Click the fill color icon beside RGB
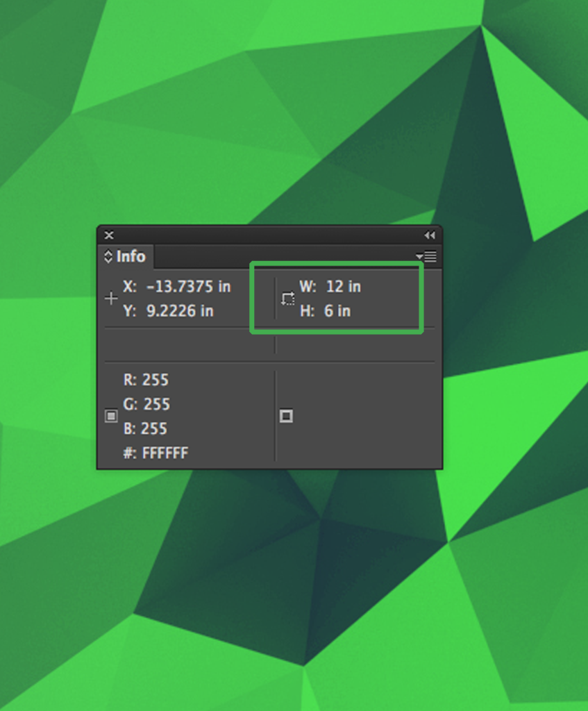Screen dimensions: 588x711 click(111, 416)
